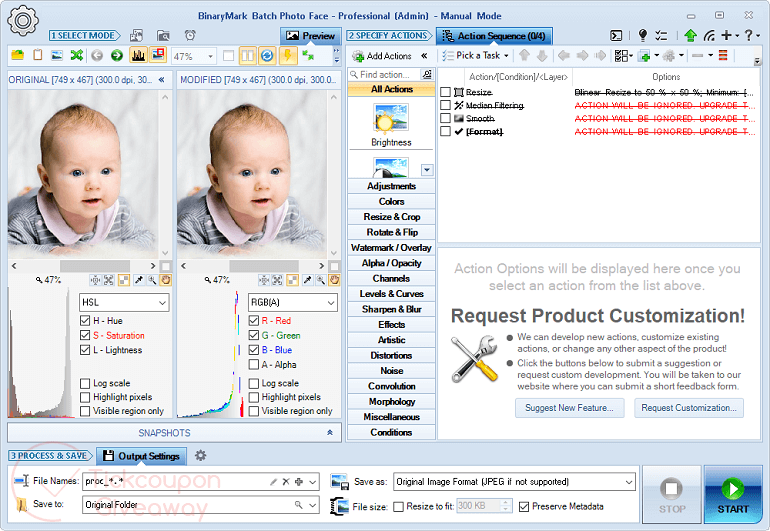The height and width of the screenshot is (531, 770).
Task: Enable the Smooth action checkbox
Action: [445, 118]
